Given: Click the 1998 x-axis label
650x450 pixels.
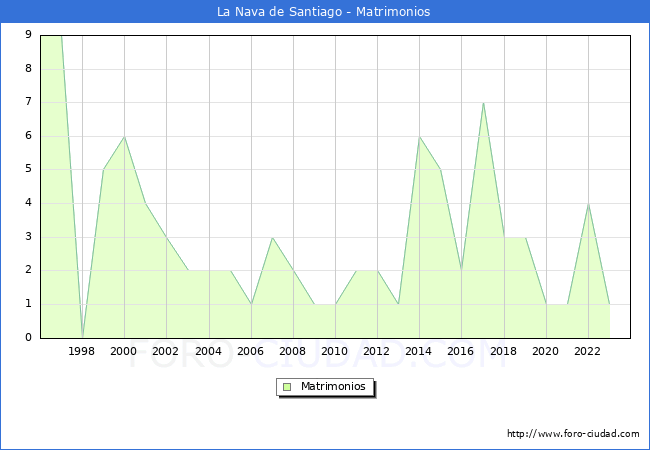Looking at the screenshot, I should pyautogui.click(x=81, y=351).
